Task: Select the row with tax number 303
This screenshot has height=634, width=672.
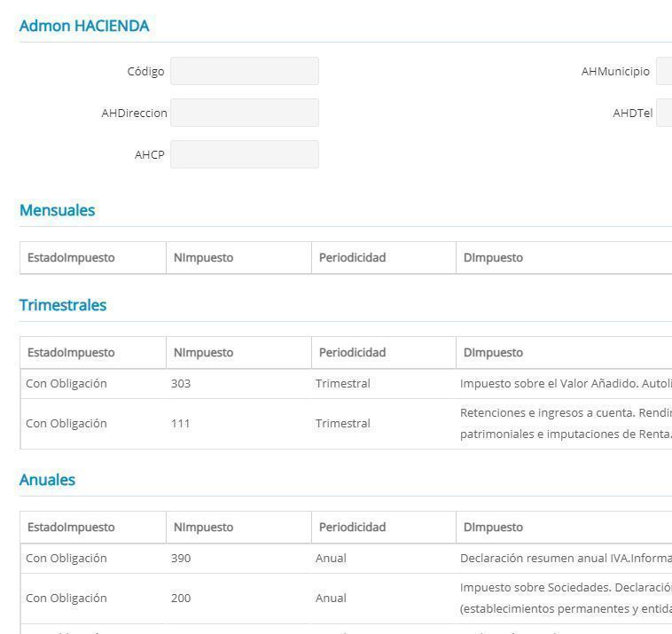Action: (181, 384)
